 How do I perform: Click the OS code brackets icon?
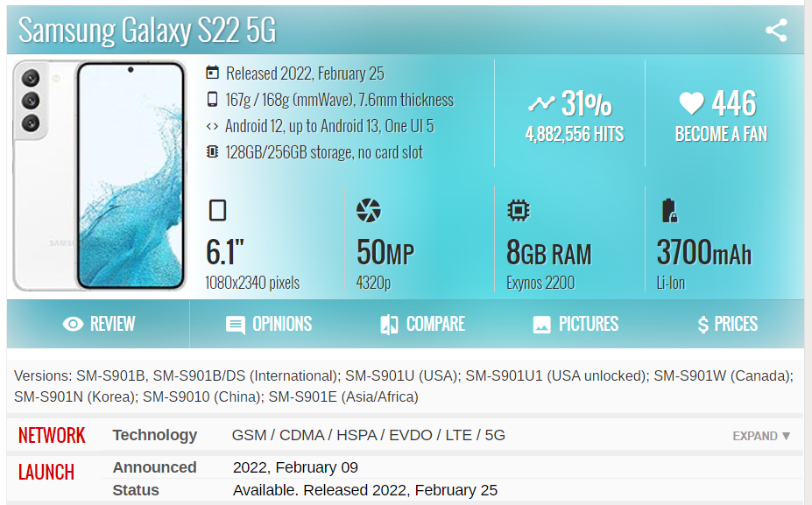click(212, 126)
